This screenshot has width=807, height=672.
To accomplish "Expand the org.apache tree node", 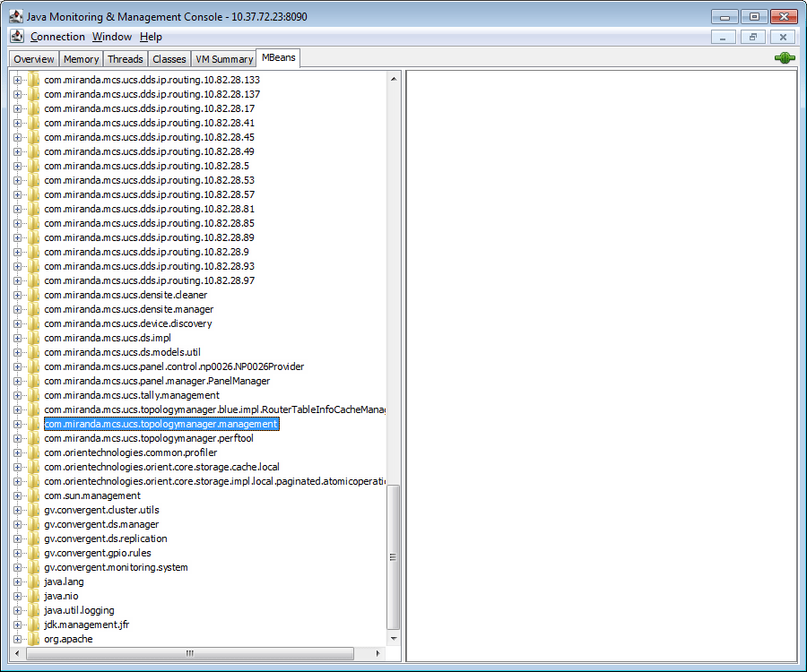I will point(18,639).
